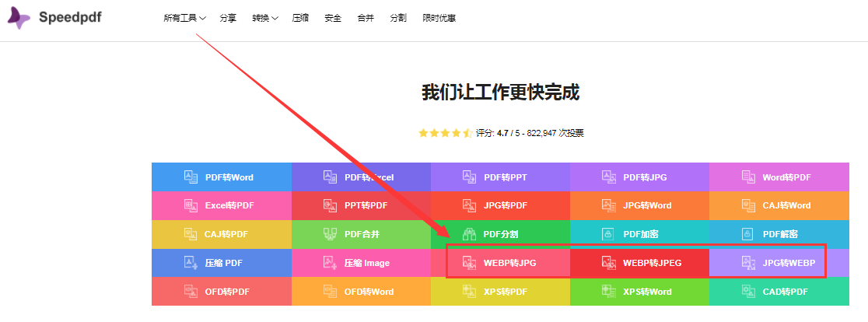The image size is (868, 322).
Task: Open the PDF转Word tool
Action: [222, 177]
